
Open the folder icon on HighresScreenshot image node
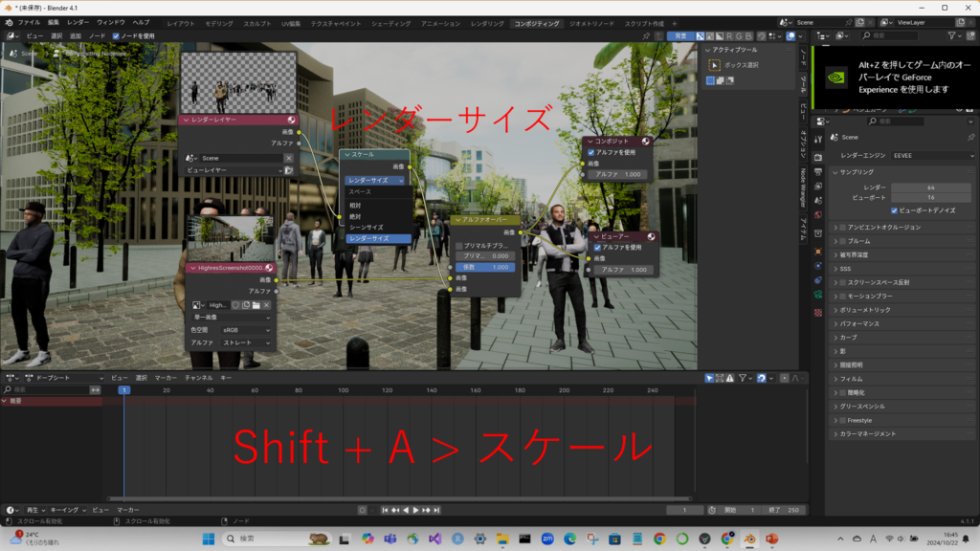[256, 304]
